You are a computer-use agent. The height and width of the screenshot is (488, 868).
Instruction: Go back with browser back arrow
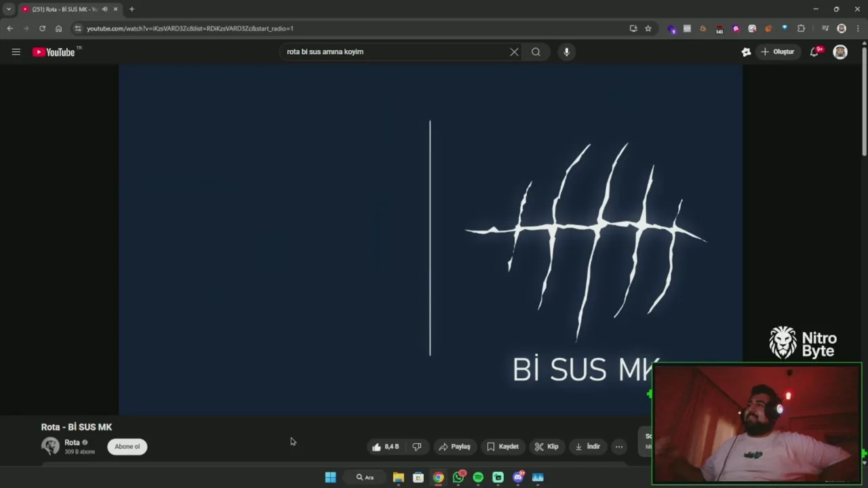[9, 28]
